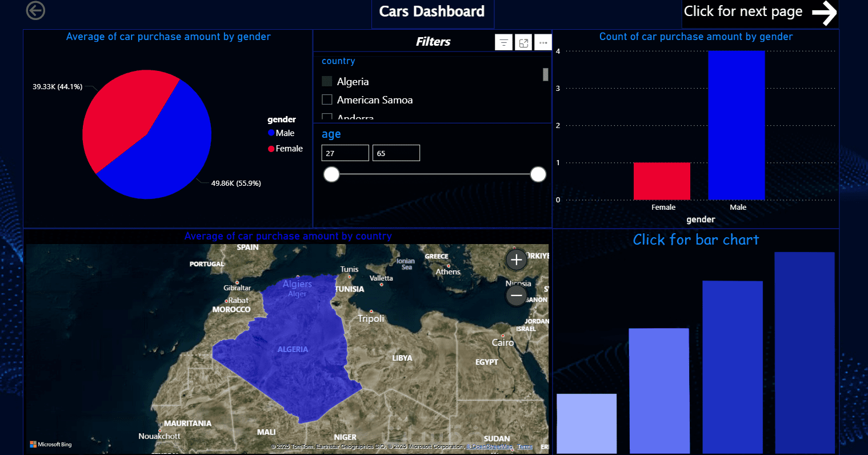The image size is (868, 455).
Task: Click the Microsoft Bing logo on the map
Action: coord(51,444)
